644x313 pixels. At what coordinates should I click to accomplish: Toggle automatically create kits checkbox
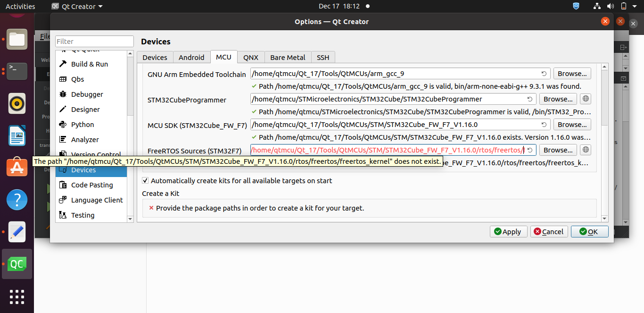pos(146,181)
